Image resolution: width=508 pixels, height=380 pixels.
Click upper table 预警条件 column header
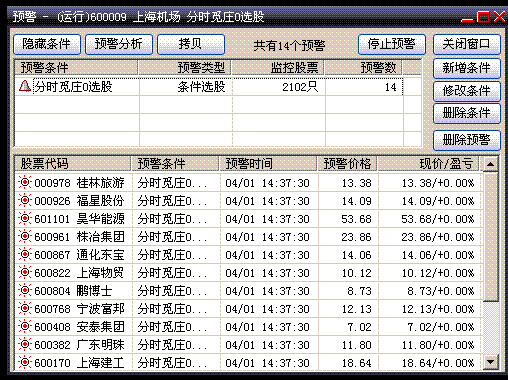[76, 68]
